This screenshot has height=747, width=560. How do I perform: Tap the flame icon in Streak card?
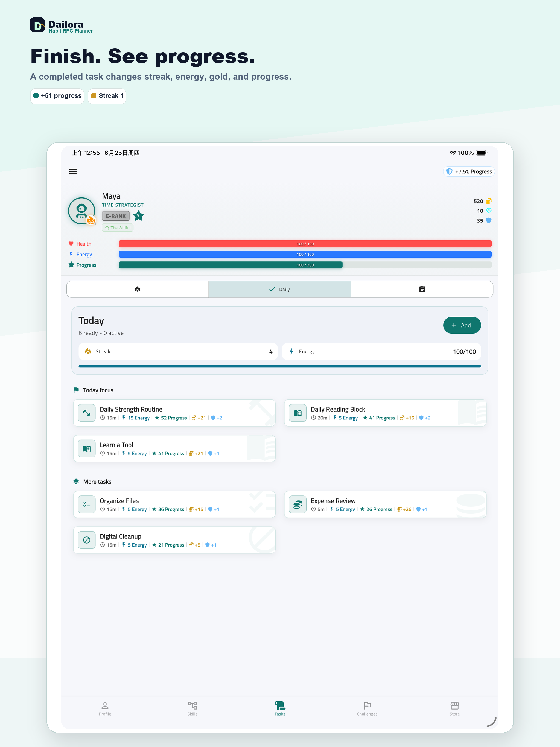coord(88,352)
